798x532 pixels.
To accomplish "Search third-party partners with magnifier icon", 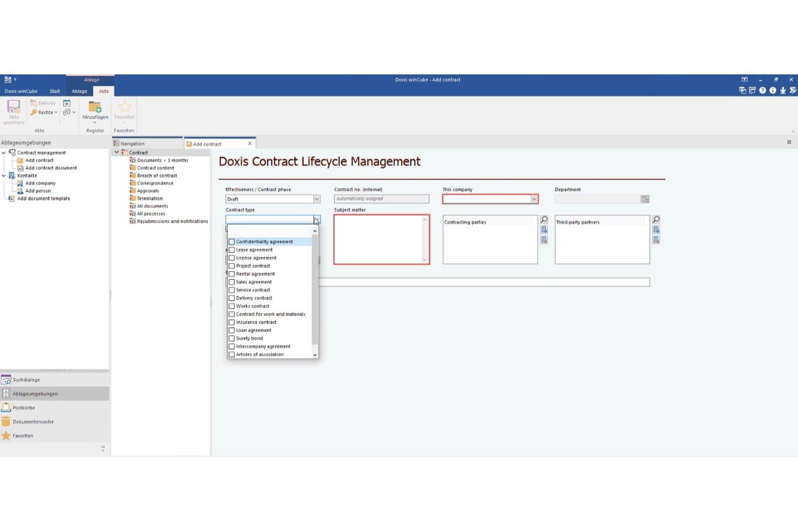I will [x=656, y=219].
